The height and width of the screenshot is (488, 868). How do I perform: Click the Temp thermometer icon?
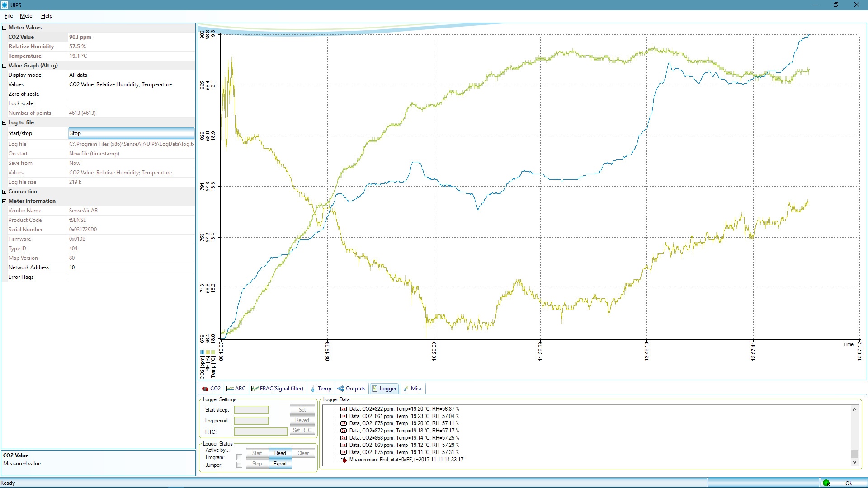pos(313,389)
